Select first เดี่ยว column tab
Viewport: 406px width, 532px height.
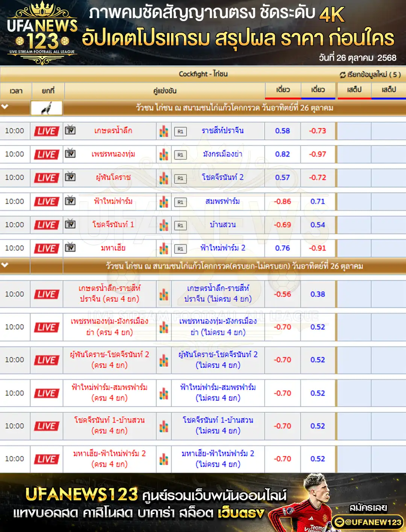(283, 90)
